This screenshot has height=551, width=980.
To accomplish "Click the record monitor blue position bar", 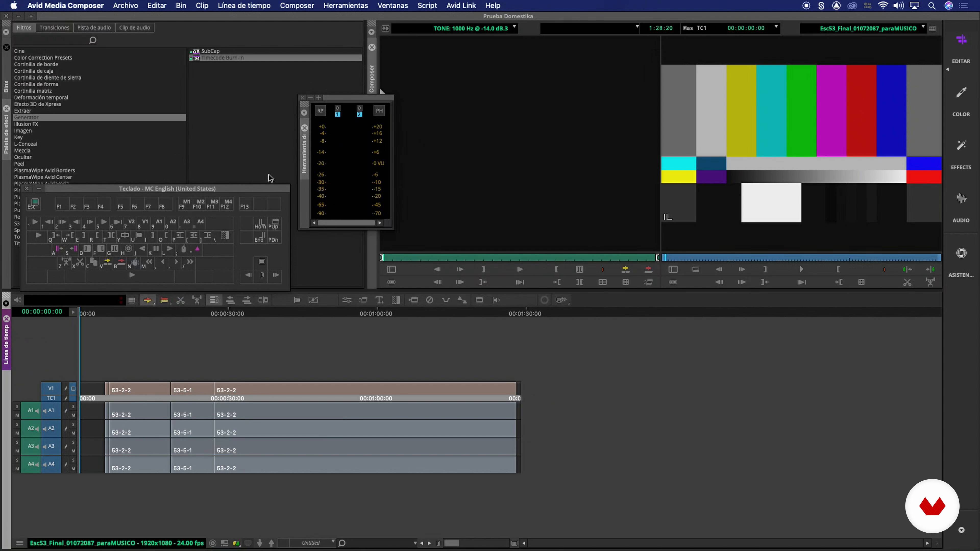I will [802, 257].
